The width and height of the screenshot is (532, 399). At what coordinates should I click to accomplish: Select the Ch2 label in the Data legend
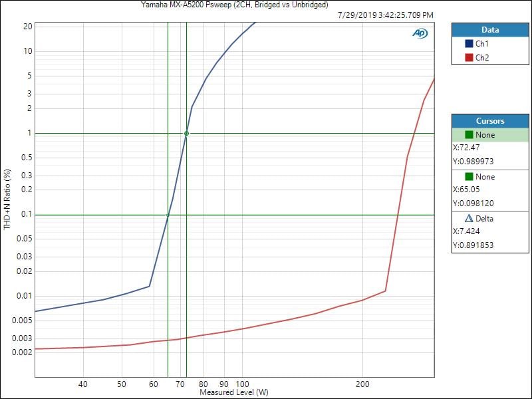(482, 58)
